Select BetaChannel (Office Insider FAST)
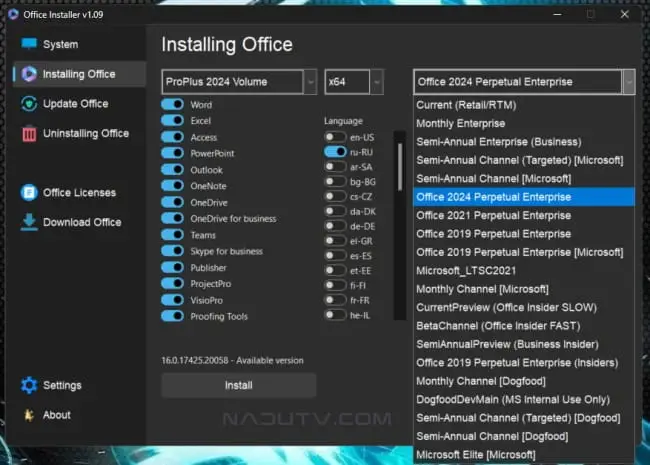 click(524, 326)
